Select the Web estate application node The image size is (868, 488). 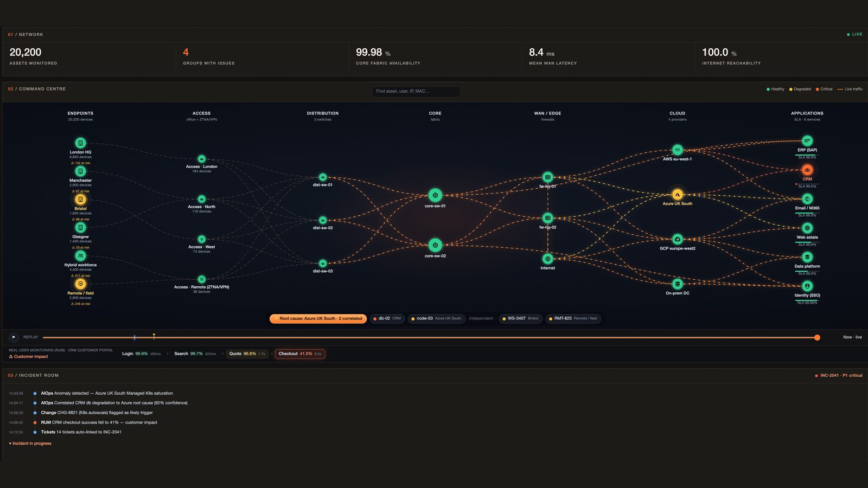[x=807, y=228]
